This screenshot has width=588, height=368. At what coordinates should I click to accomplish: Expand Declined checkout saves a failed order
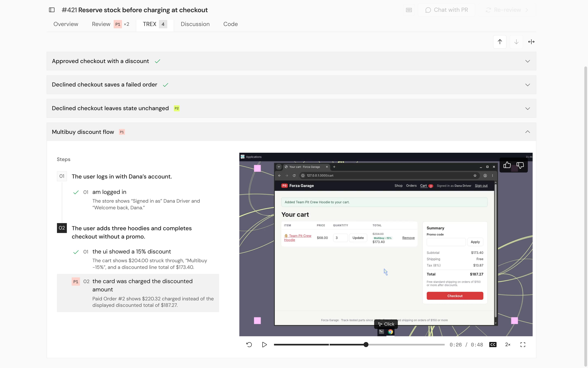291,85
